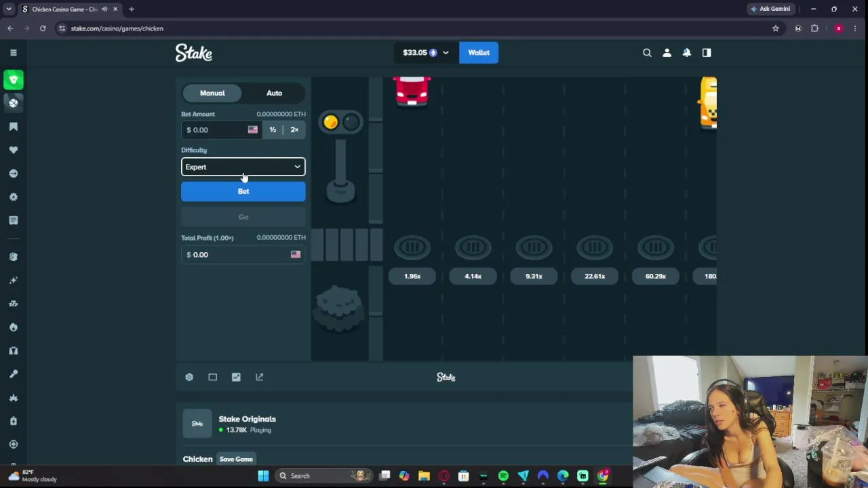Open the Wallet button
Viewport: 868px width, 488px height.
point(479,52)
